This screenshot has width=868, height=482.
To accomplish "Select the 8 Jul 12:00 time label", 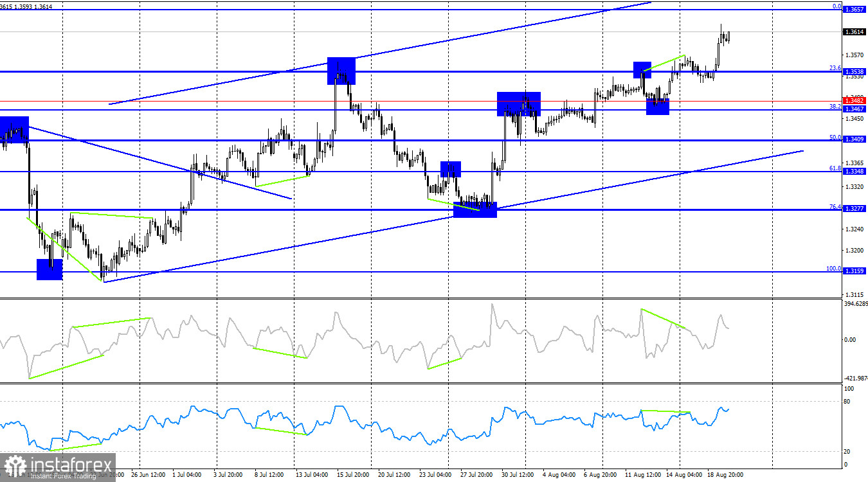I will (x=270, y=475).
